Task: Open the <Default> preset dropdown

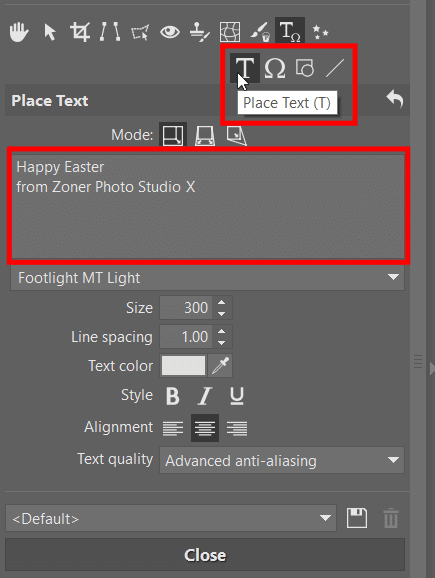Action: coord(171,518)
